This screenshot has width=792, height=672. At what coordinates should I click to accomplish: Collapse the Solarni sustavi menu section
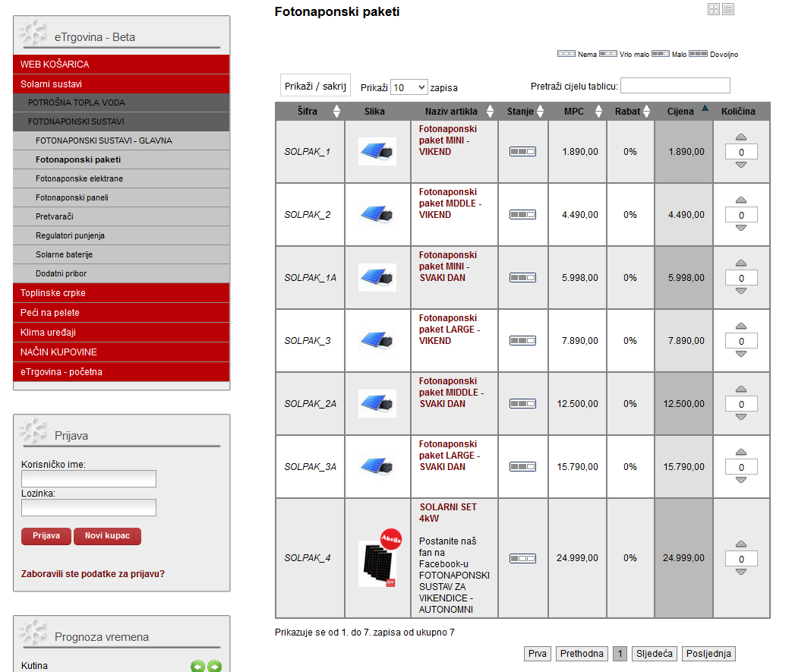click(121, 84)
